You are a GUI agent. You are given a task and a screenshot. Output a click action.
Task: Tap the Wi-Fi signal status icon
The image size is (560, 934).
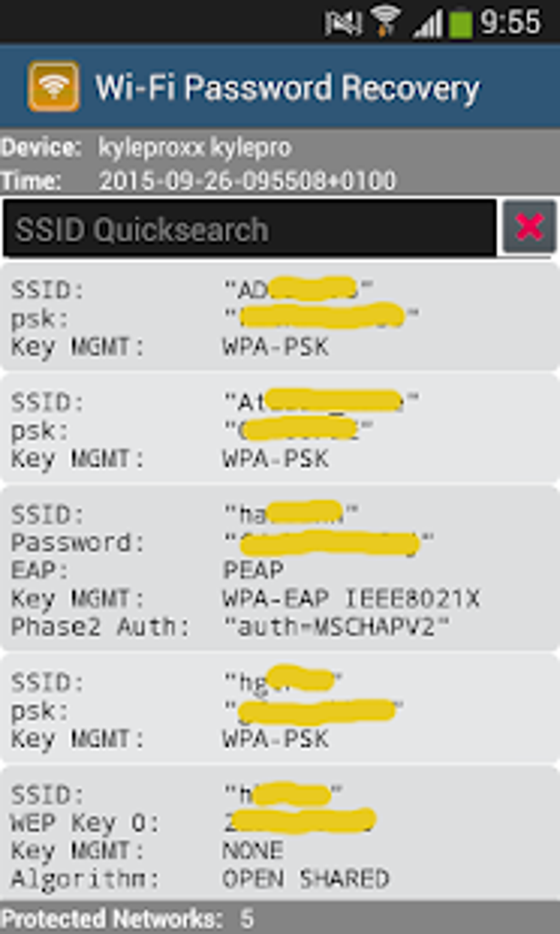[385, 22]
